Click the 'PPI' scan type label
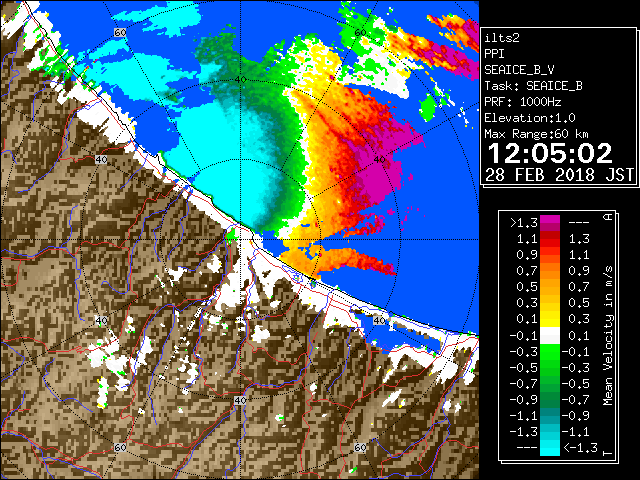 pos(494,54)
